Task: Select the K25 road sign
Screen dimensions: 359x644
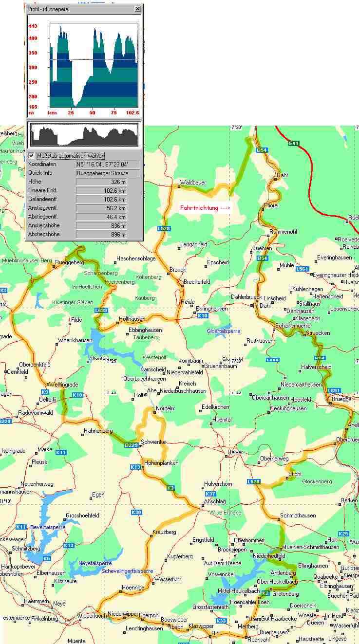Action: (343, 534)
